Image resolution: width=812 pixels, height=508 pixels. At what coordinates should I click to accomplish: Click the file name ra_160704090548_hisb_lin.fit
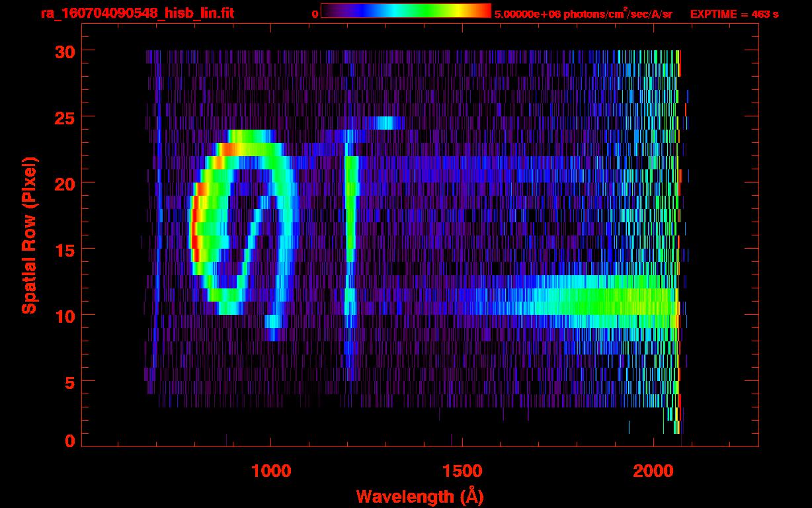click(x=136, y=13)
